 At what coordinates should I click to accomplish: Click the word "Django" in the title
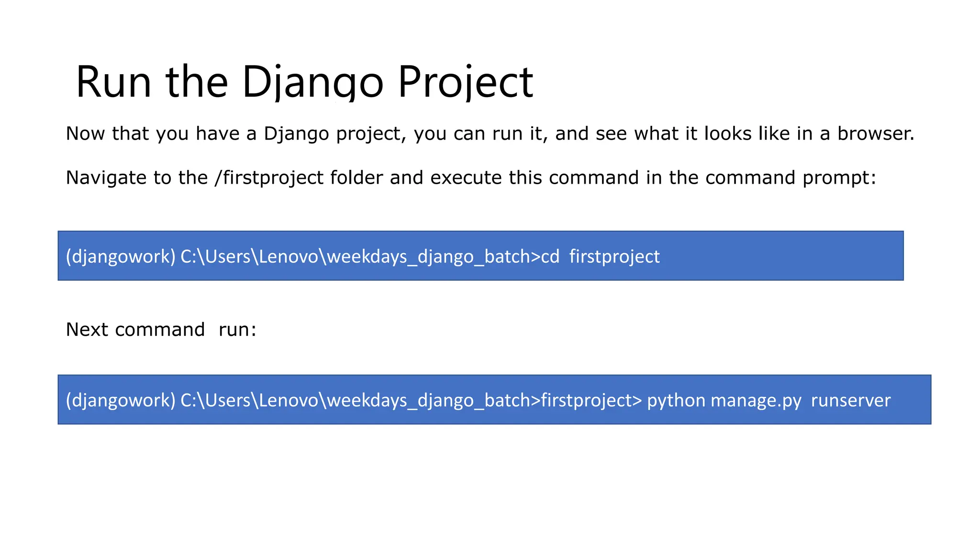[312, 82]
